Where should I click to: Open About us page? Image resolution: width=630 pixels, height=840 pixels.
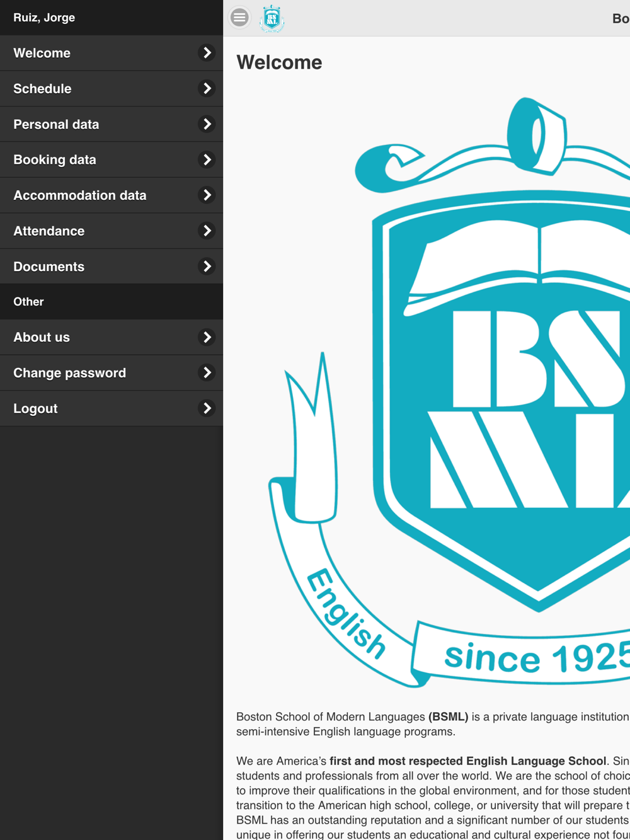[112, 337]
